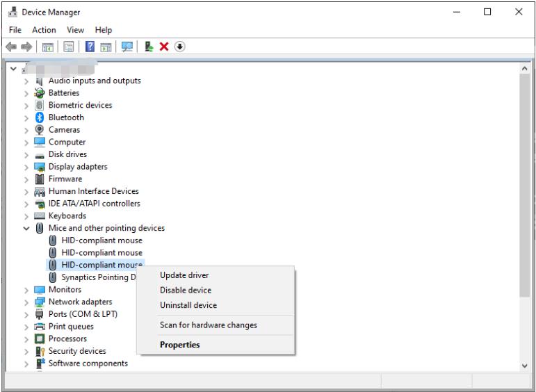This screenshot has width=536, height=392.
Task: Choose Uninstall device from the context menu
Action: point(188,305)
